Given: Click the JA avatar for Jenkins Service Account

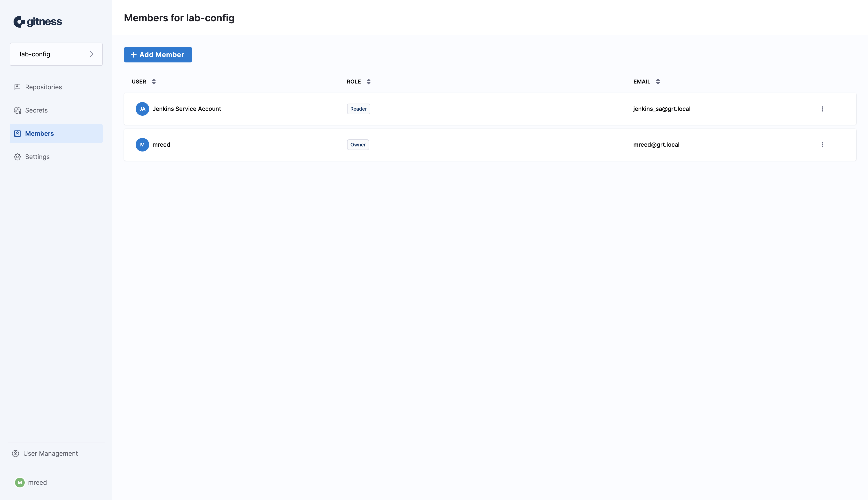Looking at the screenshot, I should [142, 109].
